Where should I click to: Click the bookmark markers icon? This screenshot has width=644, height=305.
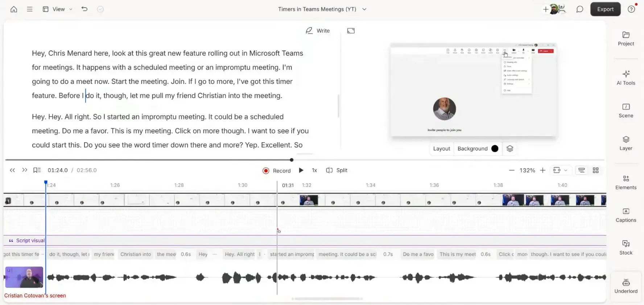click(37, 170)
